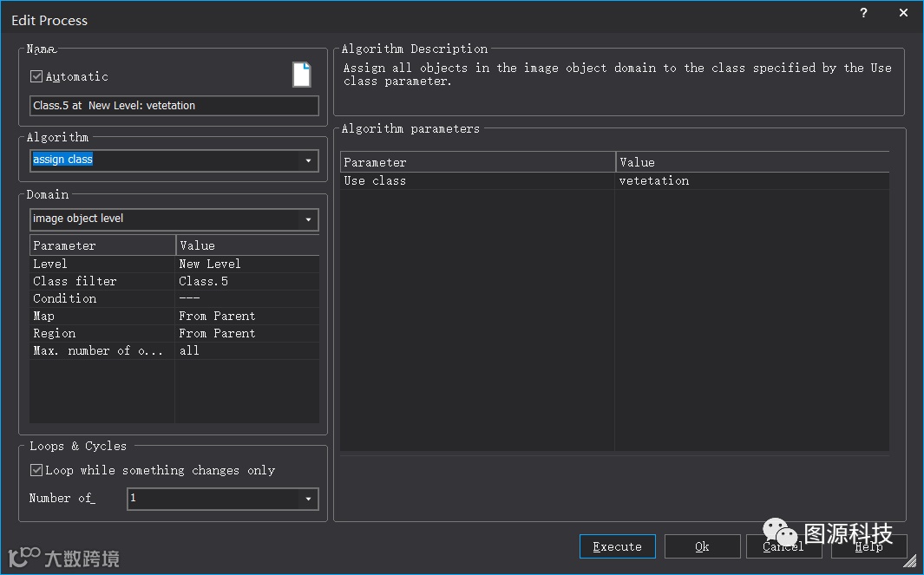Image resolution: width=924 pixels, height=575 pixels.
Task: Click the Help button
Action: coord(868,546)
